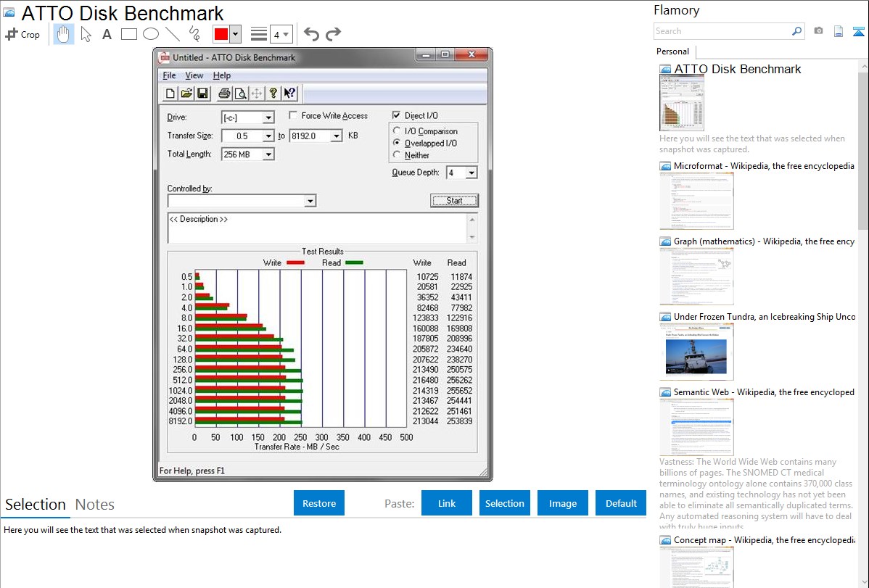The width and height of the screenshot is (869, 588).
Task: Select the freehand scribble tool
Action: pyautogui.click(x=194, y=34)
